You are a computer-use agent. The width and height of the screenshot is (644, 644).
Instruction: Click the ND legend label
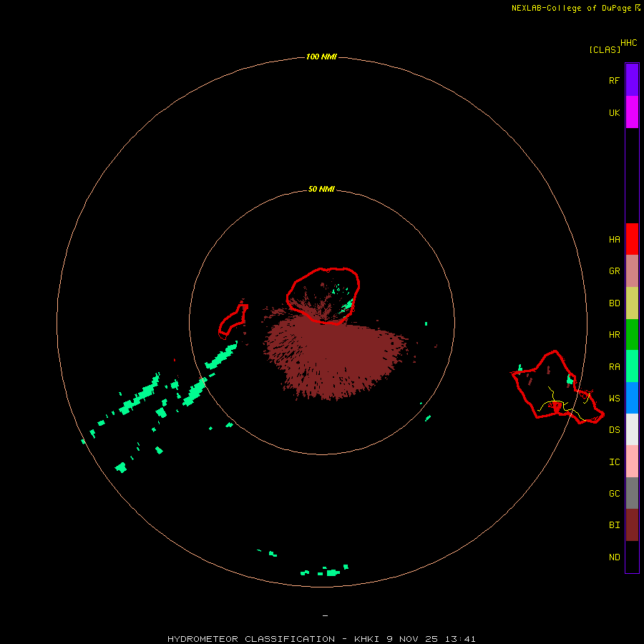pyautogui.click(x=614, y=557)
